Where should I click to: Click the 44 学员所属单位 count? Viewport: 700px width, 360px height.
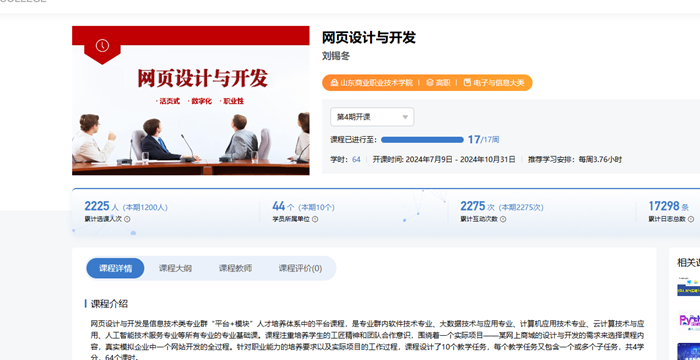[x=279, y=206]
